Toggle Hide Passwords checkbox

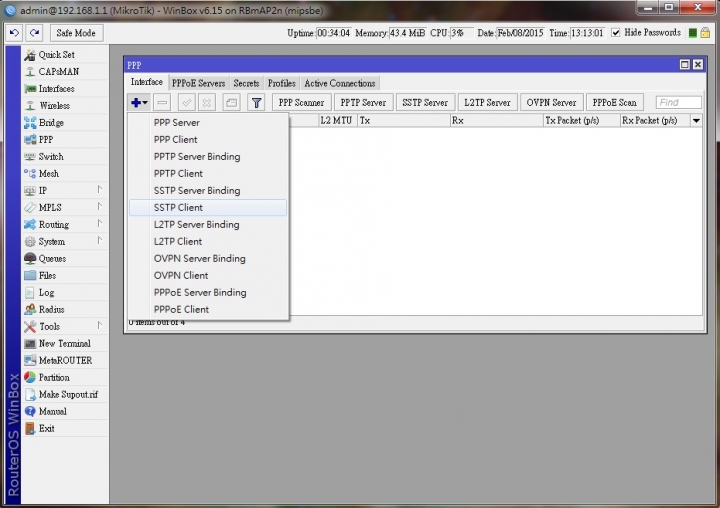pyautogui.click(x=616, y=33)
